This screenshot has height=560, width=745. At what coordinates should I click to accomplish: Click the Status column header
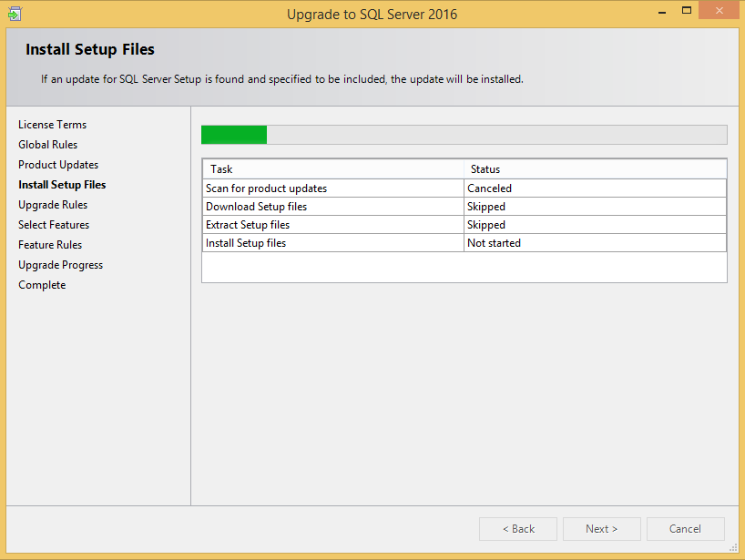(595, 169)
